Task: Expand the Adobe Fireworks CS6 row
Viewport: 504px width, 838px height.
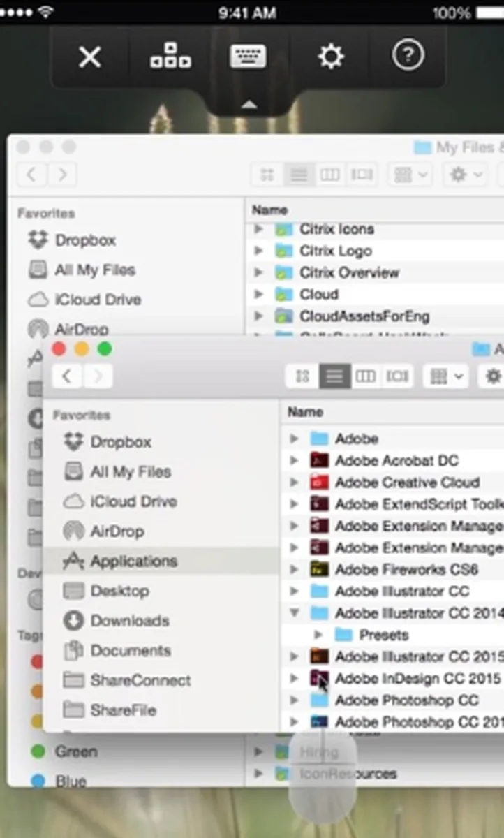Action: [x=294, y=570]
